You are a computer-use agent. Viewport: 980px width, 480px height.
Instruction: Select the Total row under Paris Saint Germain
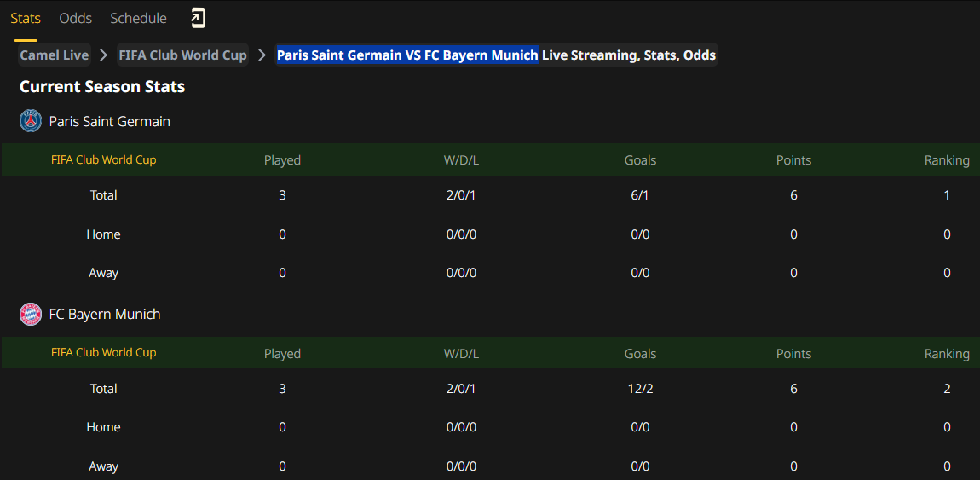(103, 195)
